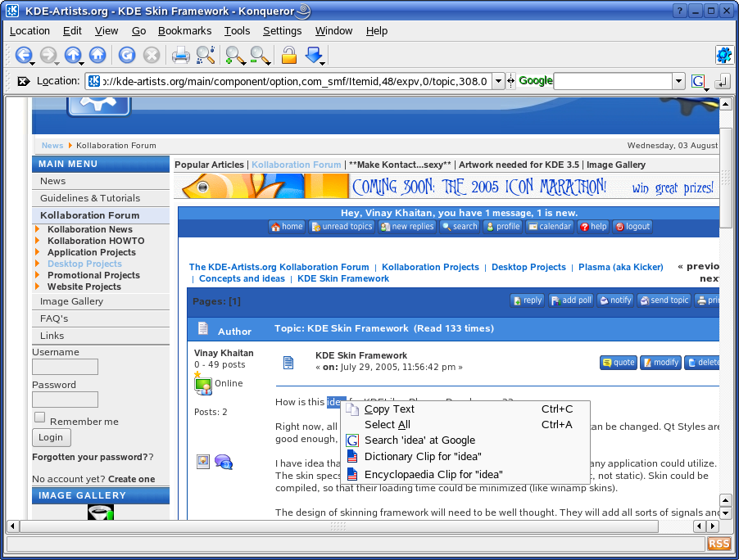Click the vertical scrollbar down arrow
This screenshot has height=560, width=739.
[x=726, y=513]
